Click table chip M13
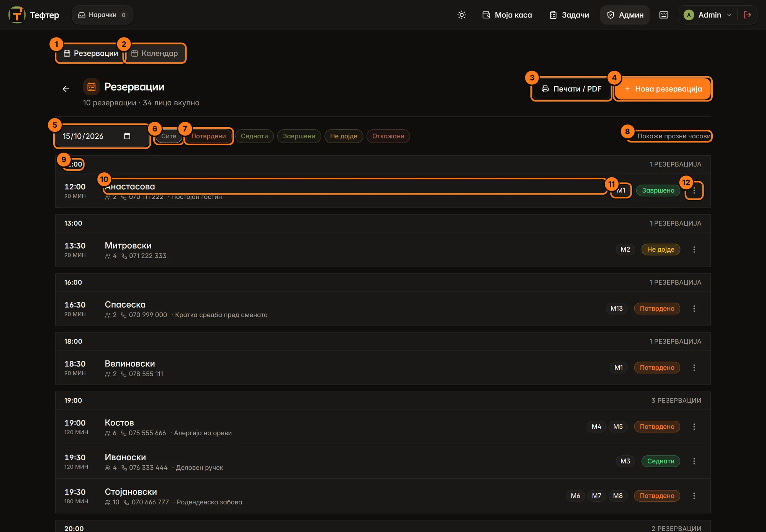The image size is (766, 532). [617, 308]
